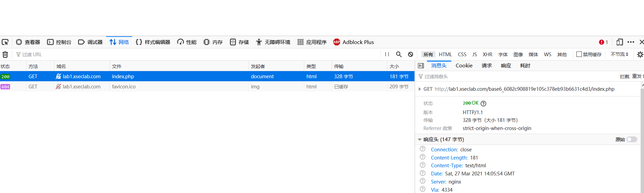Switch to the 性能 performance tab
This screenshot has width=644, height=193.
coord(187,42)
